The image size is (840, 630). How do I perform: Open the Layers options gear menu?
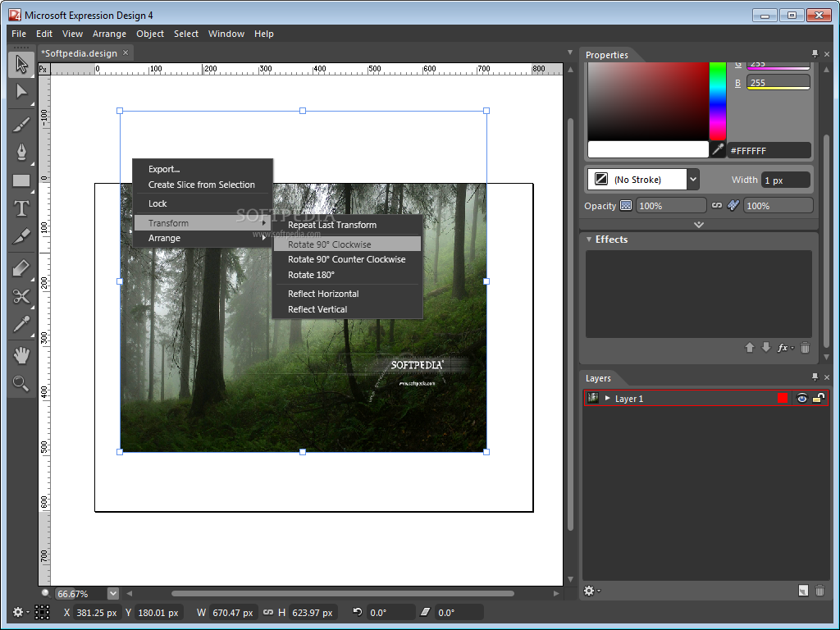pyautogui.click(x=592, y=591)
